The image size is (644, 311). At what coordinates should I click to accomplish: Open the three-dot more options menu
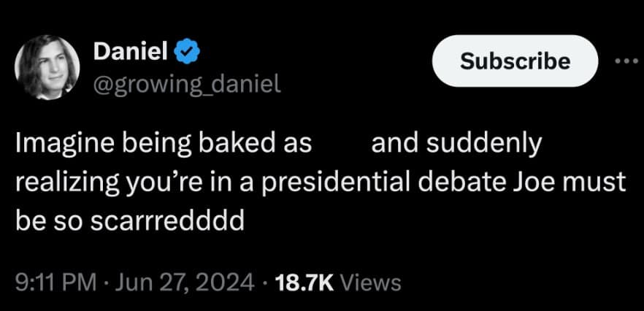pos(626,60)
